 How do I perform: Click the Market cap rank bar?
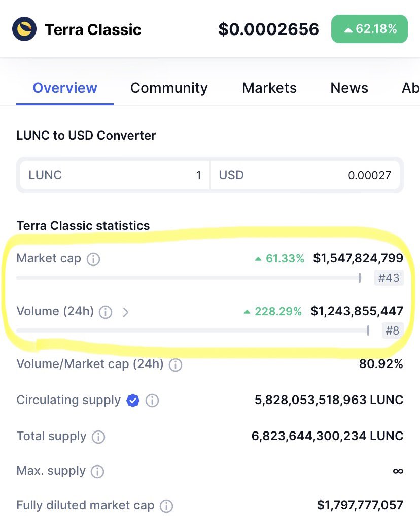click(189, 278)
